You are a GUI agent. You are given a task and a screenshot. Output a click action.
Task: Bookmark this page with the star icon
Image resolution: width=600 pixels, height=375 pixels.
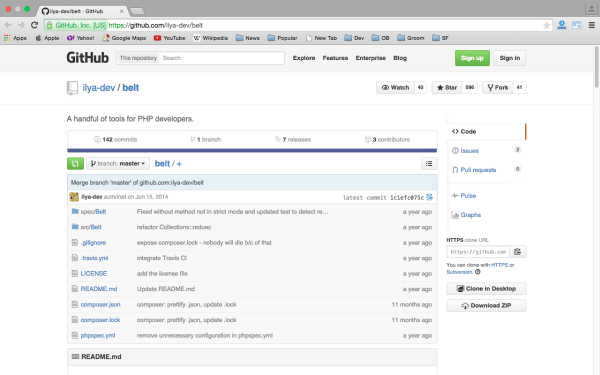coord(546,25)
